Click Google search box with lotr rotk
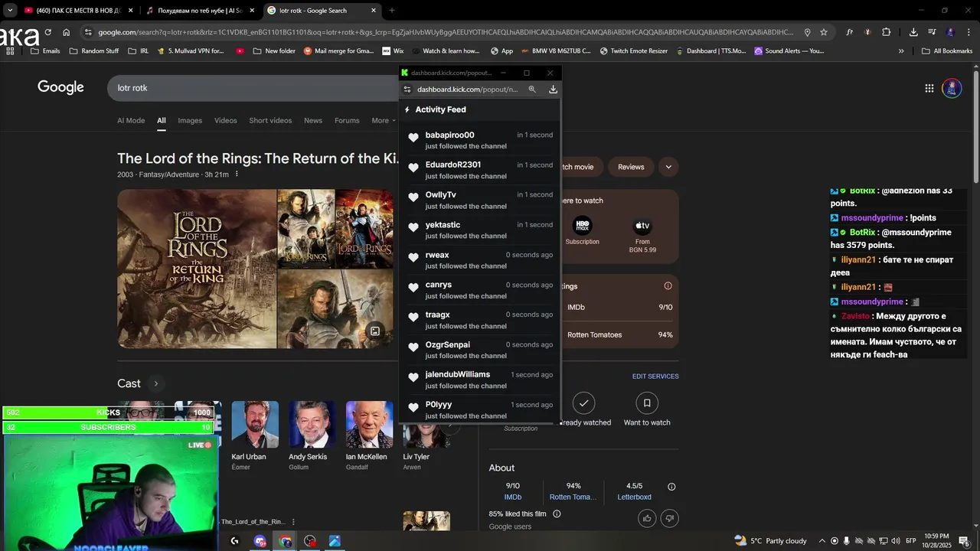Viewport: 980px width, 551px height. [x=253, y=88]
